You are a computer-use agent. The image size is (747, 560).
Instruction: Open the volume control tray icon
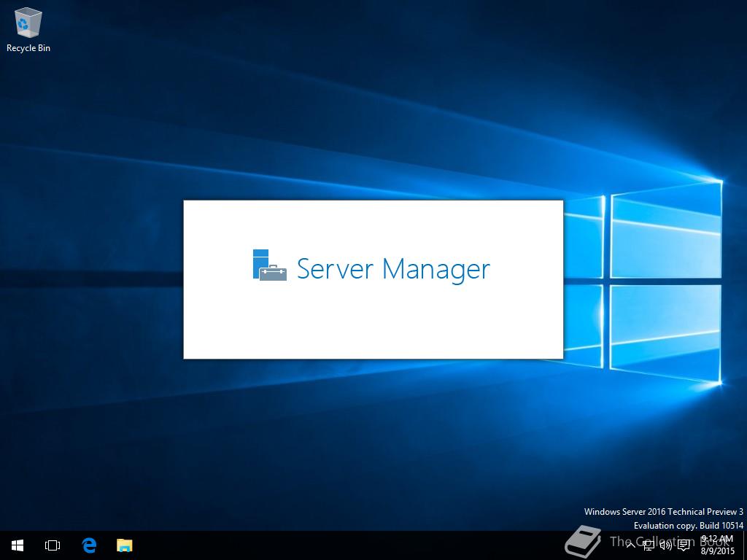click(x=666, y=545)
